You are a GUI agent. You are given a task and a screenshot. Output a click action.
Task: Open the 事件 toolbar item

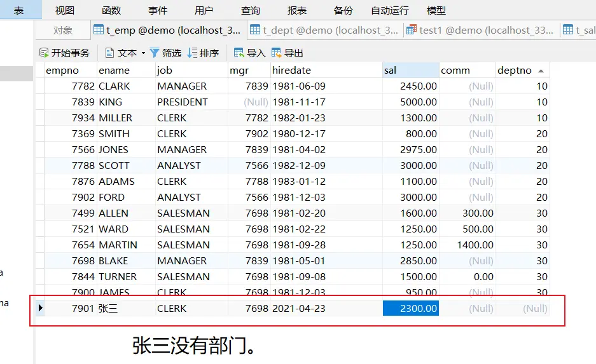(157, 10)
